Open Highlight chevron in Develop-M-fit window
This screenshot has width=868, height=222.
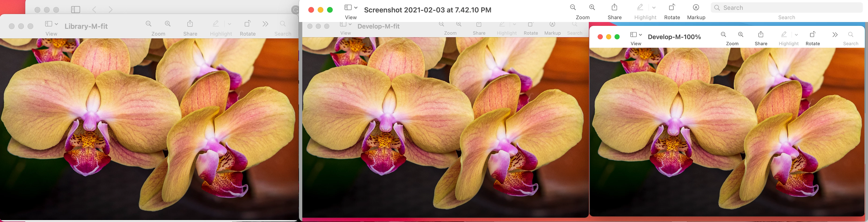[x=514, y=24]
